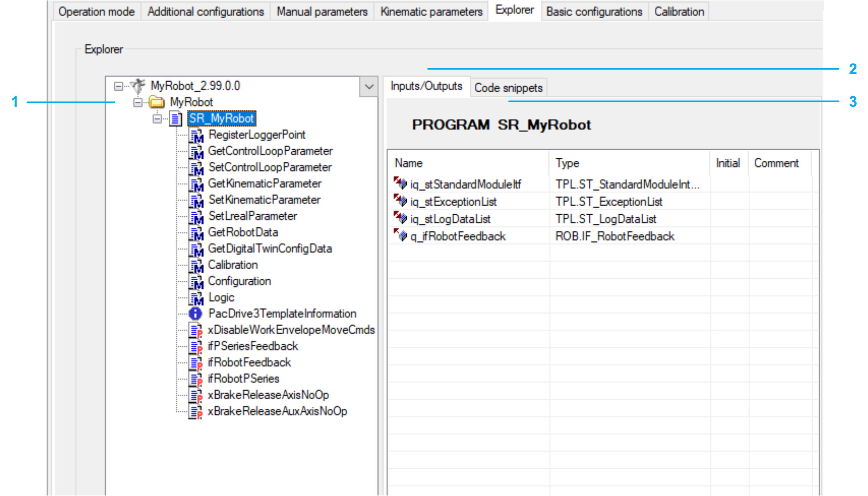The image size is (868, 496).
Task: Click the Type column header
Action: point(567,163)
